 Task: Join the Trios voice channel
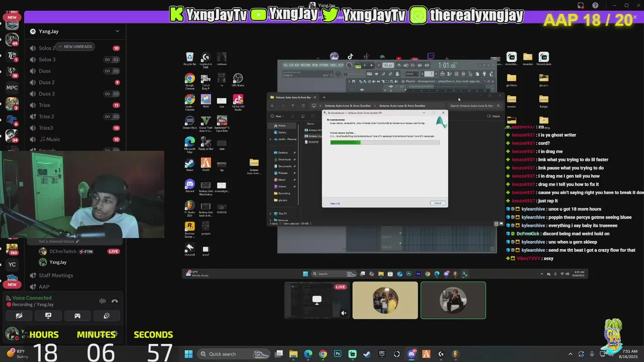click(x=74, y=105)
